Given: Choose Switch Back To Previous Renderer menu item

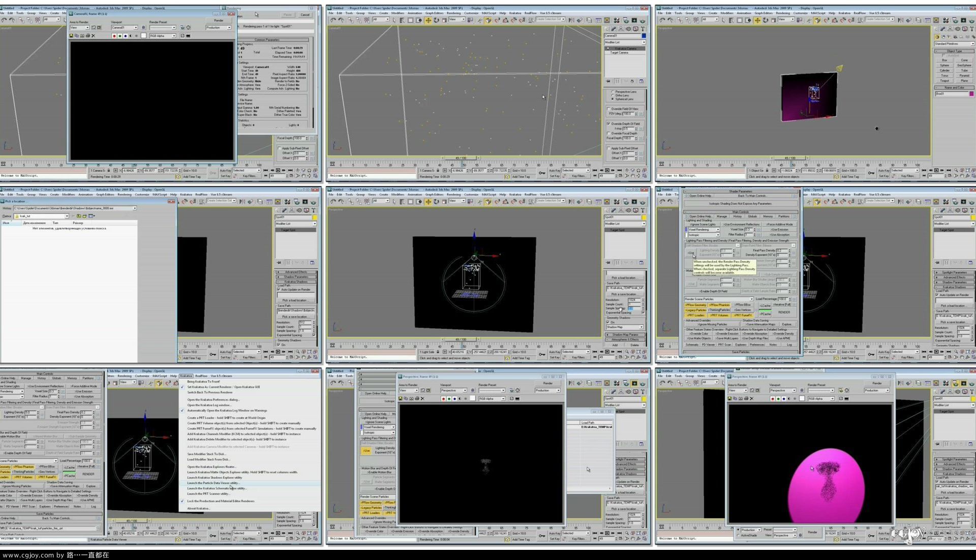Looking at the screenshot, I should coord(209,392).
